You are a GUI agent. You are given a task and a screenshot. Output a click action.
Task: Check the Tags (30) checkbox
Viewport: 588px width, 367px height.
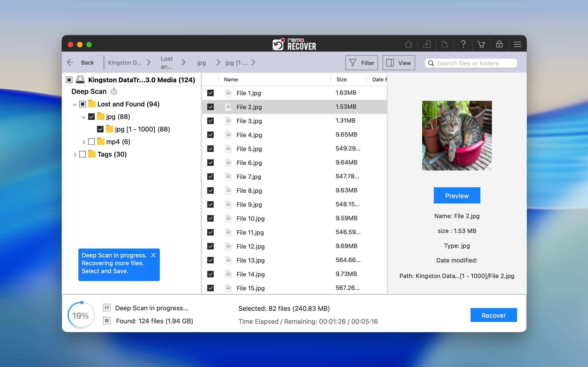click(83, 154)
